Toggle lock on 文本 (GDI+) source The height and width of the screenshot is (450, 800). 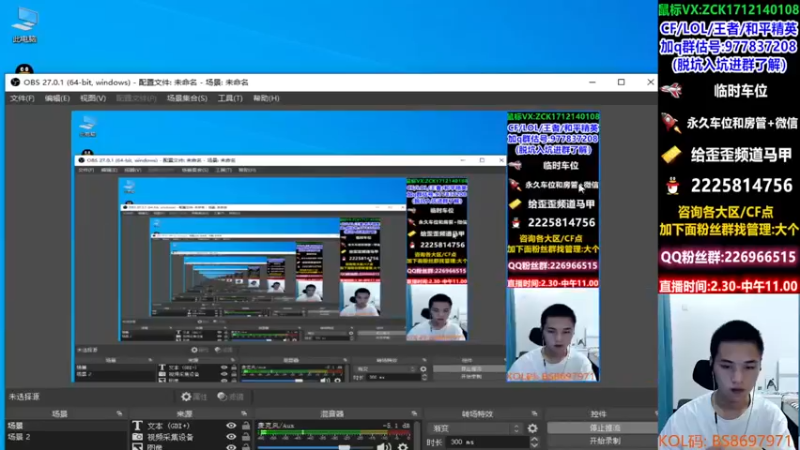click(246, 426)
